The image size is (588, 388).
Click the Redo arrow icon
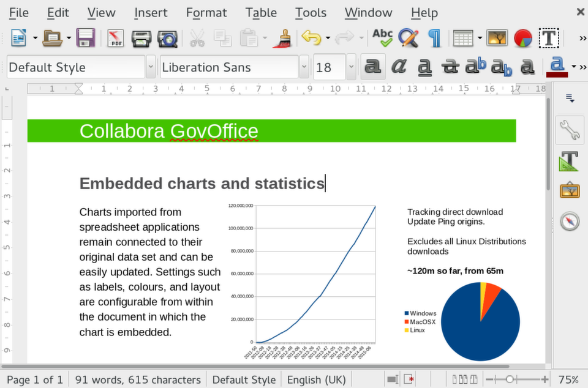coord(344,38)
